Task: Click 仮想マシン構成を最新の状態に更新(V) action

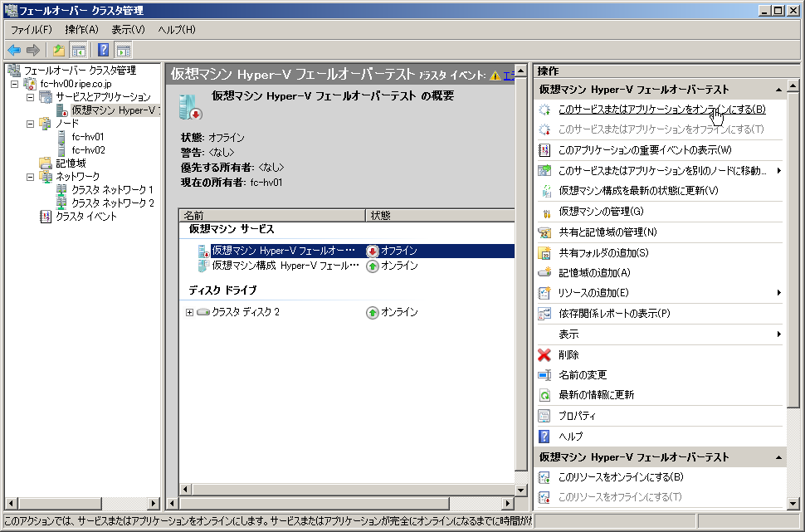Action: (x=639, y=191)
